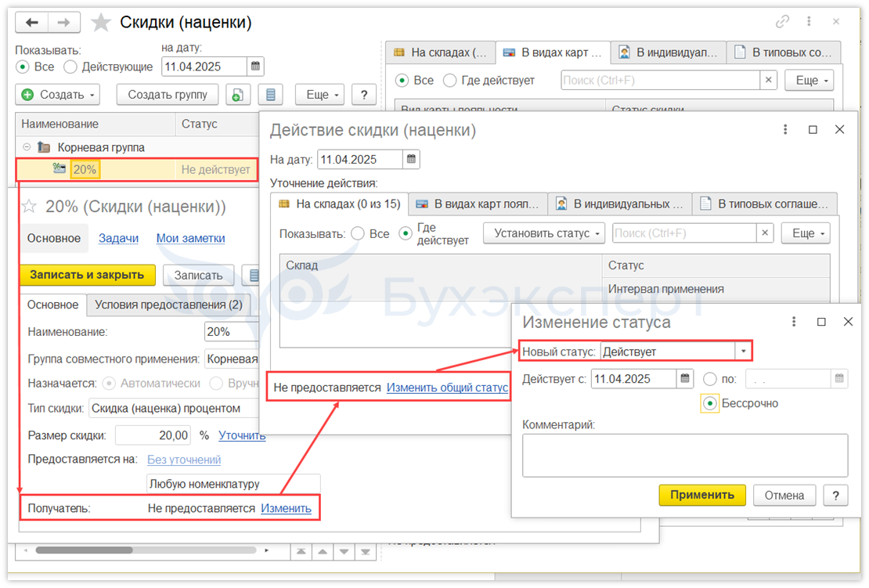Select the по end-date radio button
Screen dimensions: 869x588
tap(709, 379)
